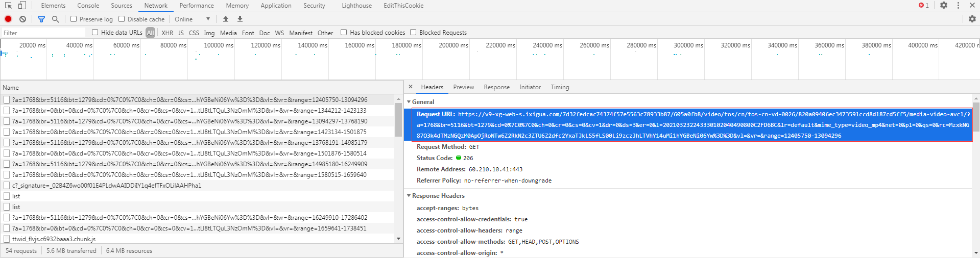Click the inspect element picker icon
Viewport: 980px width, 258px height.
click(8, 6)
